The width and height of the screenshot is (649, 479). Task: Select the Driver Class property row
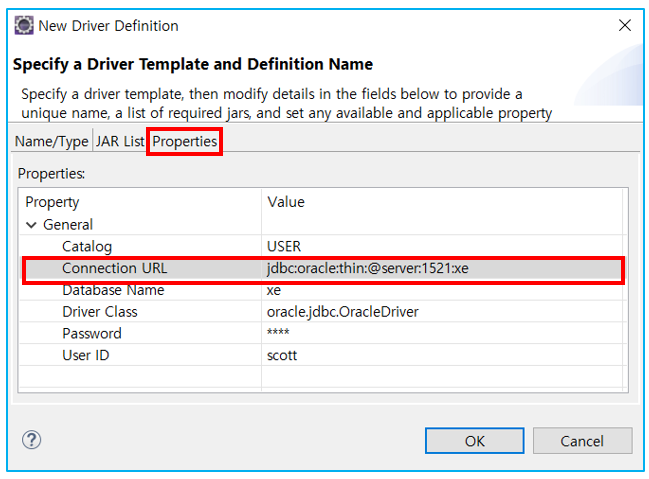coord(323,312)
